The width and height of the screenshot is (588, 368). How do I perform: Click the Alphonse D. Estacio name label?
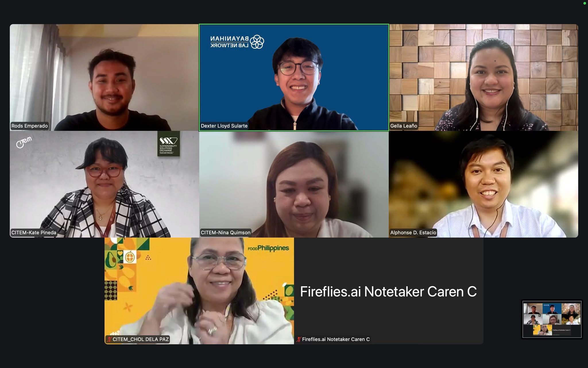coord(413,233)
